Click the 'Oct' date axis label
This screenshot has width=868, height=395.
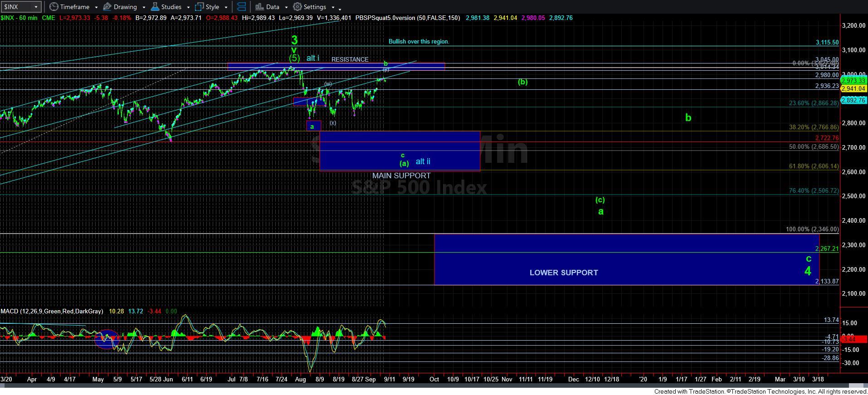(x=434, y=379)
